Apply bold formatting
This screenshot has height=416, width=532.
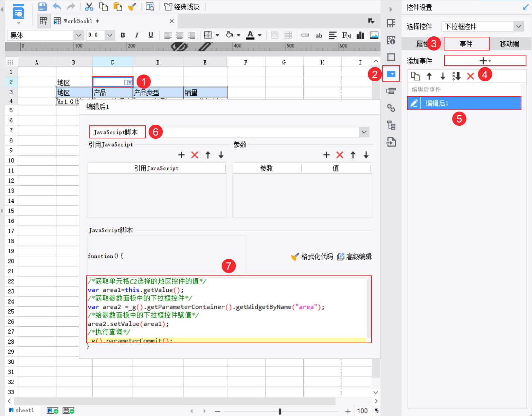coord(123,35)
